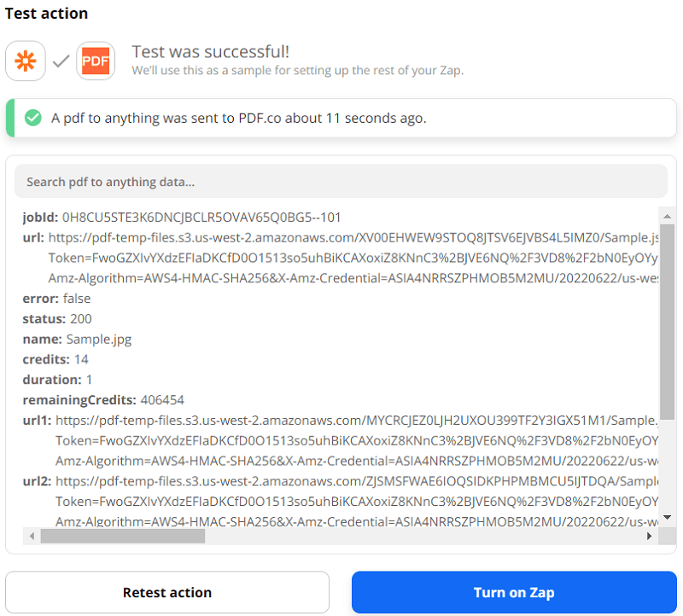This screenshot has width=683, height=616.
Task: Click the data panel scroll-up arrow
Action: click(x=668, y=215)
